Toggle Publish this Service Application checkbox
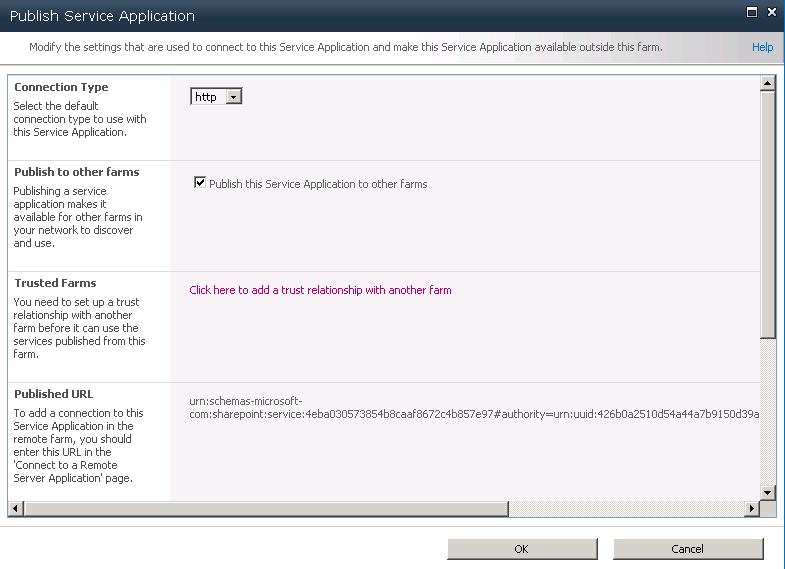The image size is (785, 569). tap(200, 183)
